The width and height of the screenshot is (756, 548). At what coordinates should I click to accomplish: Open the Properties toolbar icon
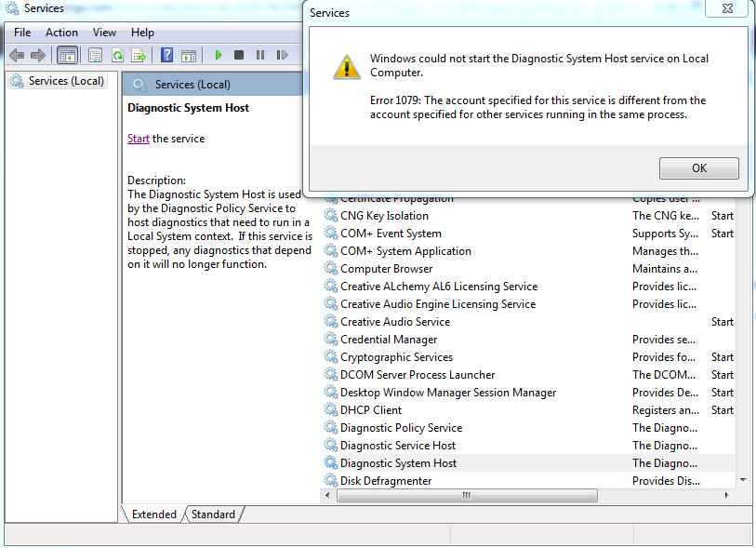(x=95, y=56)
